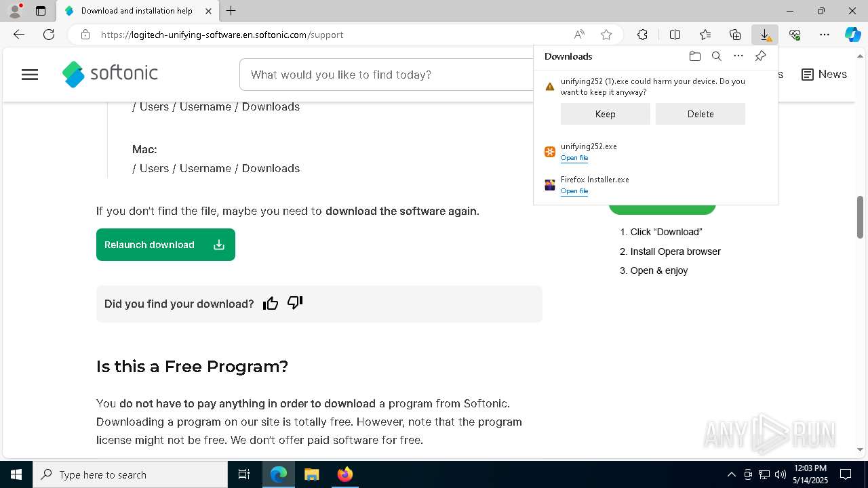Reload the page with refresh icon

[49, 35]
